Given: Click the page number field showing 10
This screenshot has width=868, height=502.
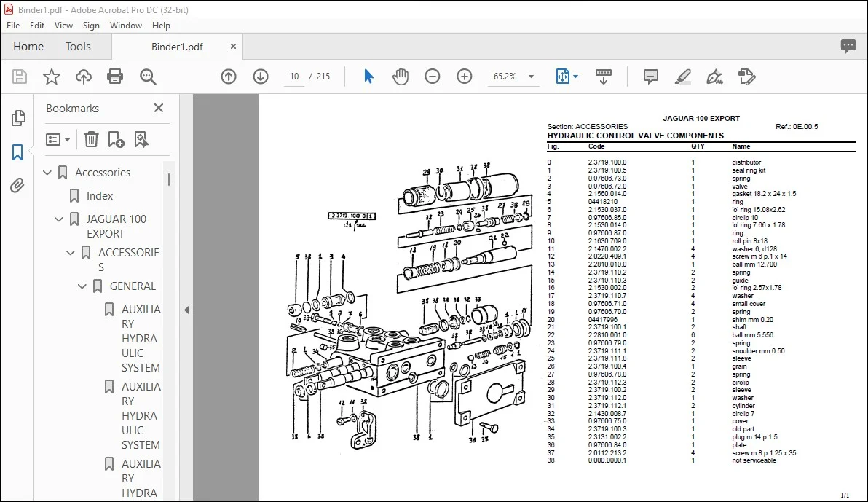Looking at the screenshot, I should tap(294, 77).
